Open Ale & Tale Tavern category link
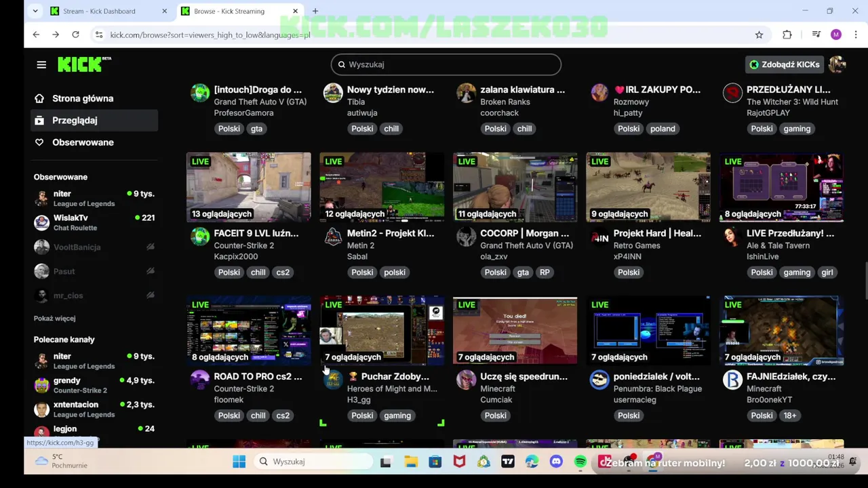868x488 pixels. [778, 245]
